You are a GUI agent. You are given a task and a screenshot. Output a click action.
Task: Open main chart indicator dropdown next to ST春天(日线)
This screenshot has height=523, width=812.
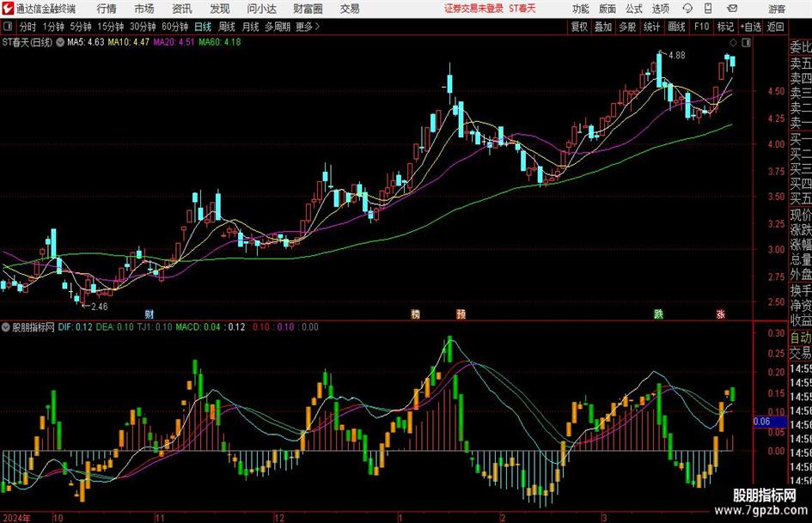point(60,42)
